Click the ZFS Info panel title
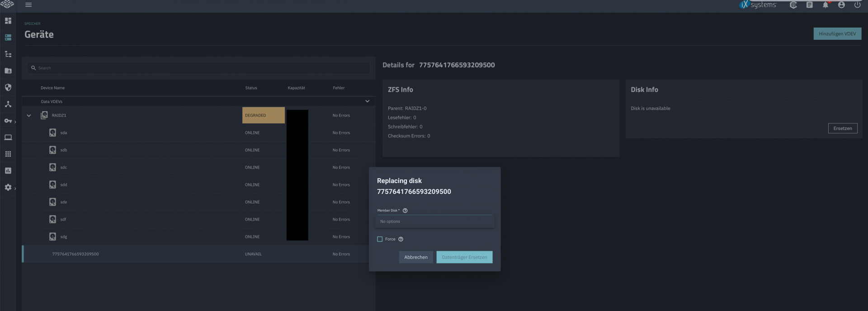The image size is (868, 311). click(x=400, y=90)
